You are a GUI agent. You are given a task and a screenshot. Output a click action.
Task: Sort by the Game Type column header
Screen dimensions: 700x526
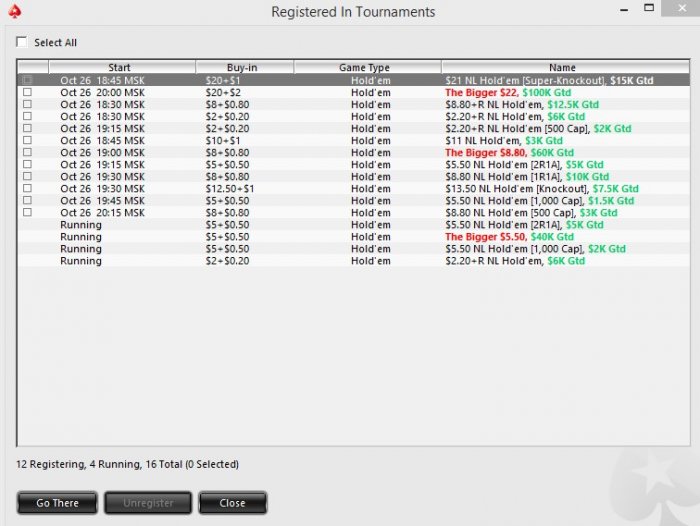point(367,67)
